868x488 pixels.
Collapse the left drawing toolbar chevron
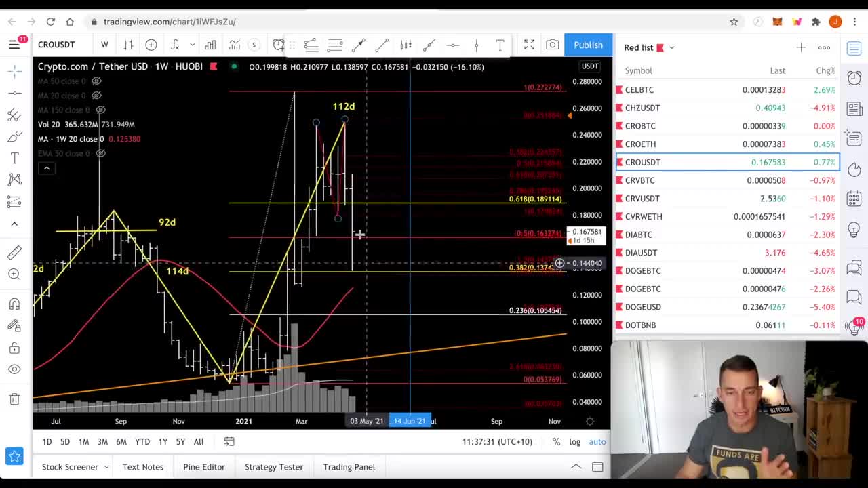[x=14, y=224]
